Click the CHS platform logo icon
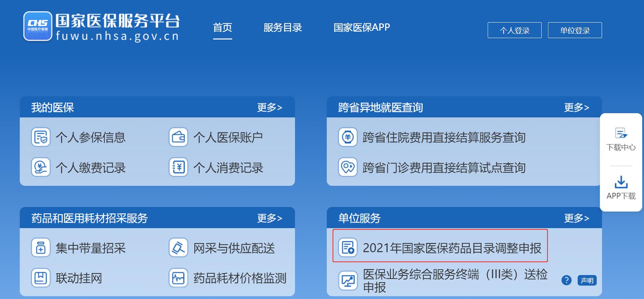The image size is (644, 299). click(x=38, y=26)
